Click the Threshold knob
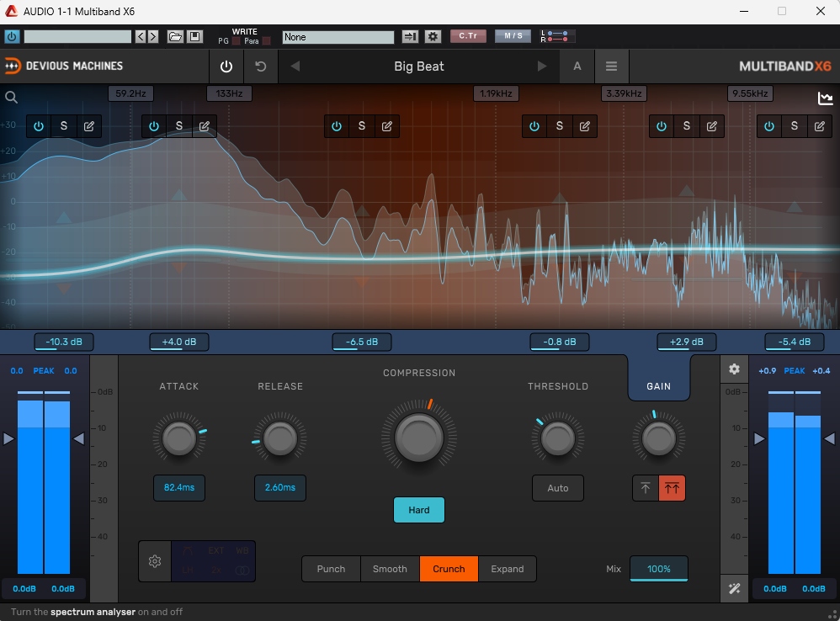Viewport: 840px width, 621px height. [558, 438]
